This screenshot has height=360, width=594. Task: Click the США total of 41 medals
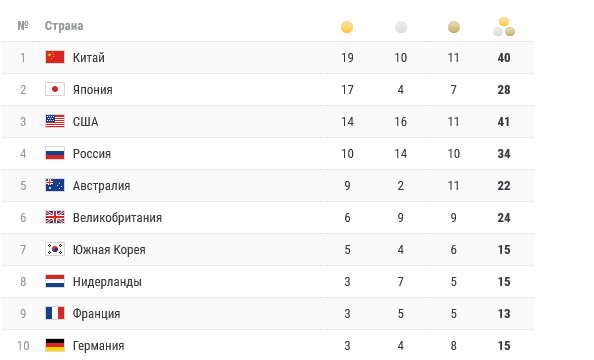tap(504, 122)
